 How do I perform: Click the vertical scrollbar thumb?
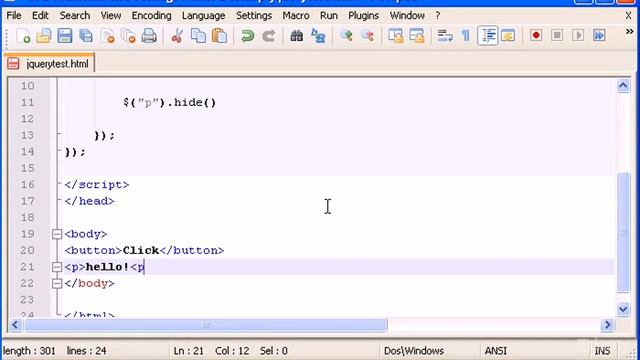[x=623, y=232]
